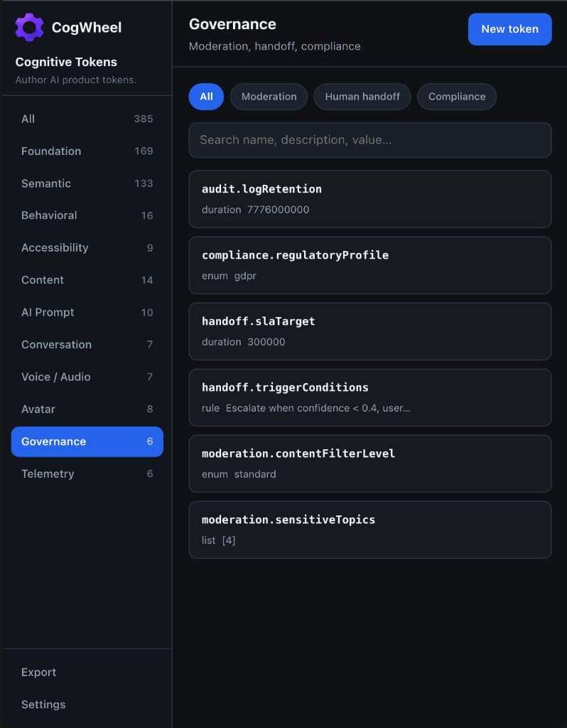The image size is (567, 728).
Task: Open the audit.logRetention token card
Action: 369,199
